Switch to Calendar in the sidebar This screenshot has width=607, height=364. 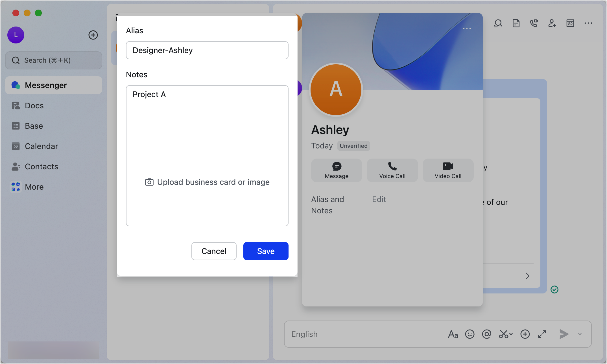pyautogui.click(x=41, y=146)
